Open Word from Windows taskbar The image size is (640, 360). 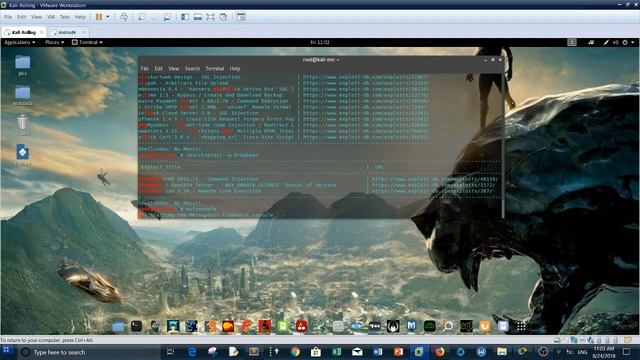[378, 352]
